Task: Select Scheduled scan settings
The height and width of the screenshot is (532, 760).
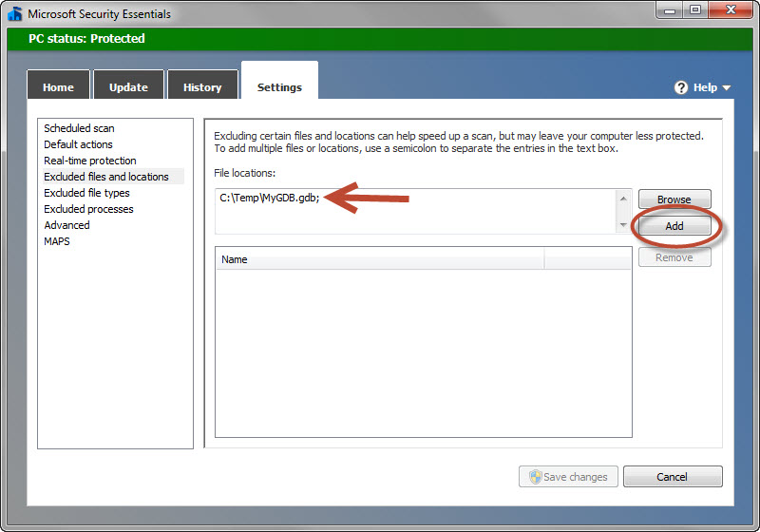Action: (x=79, y=128)
